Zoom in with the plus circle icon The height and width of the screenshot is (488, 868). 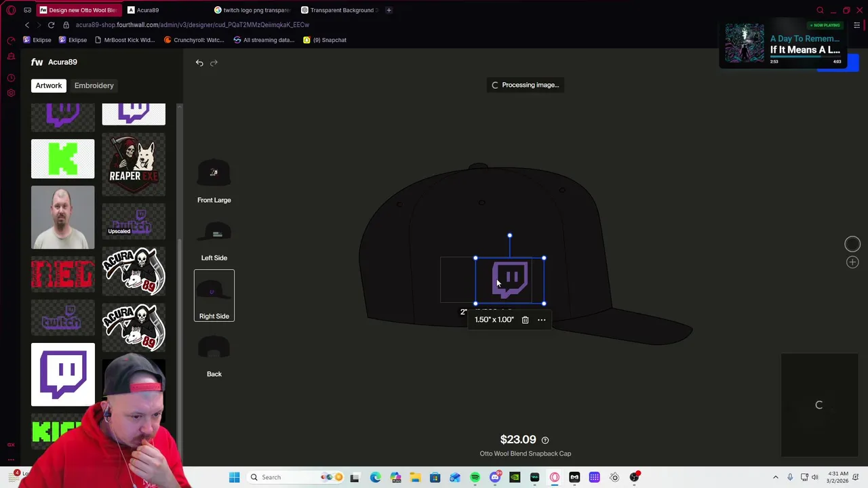point(852,262)
